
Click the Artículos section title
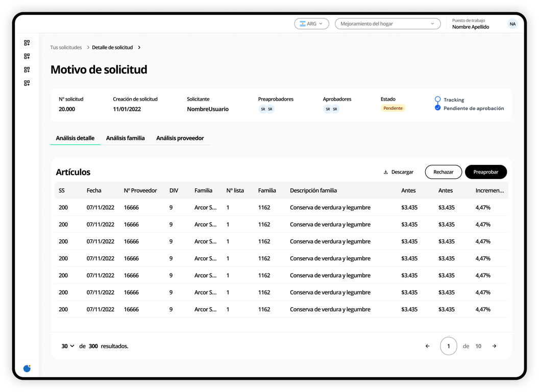(x=73, y=172)
